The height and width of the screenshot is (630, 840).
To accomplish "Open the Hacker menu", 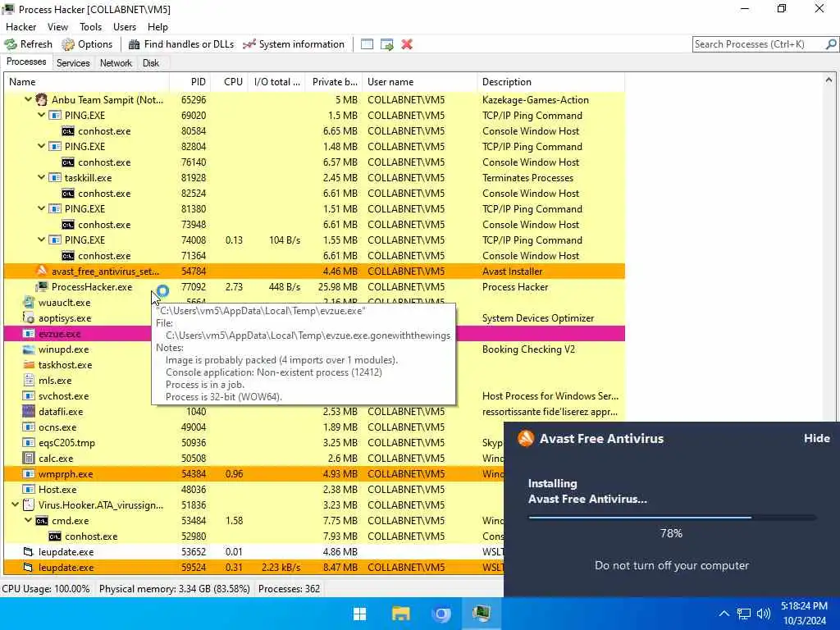I will [x=21, y=27].
